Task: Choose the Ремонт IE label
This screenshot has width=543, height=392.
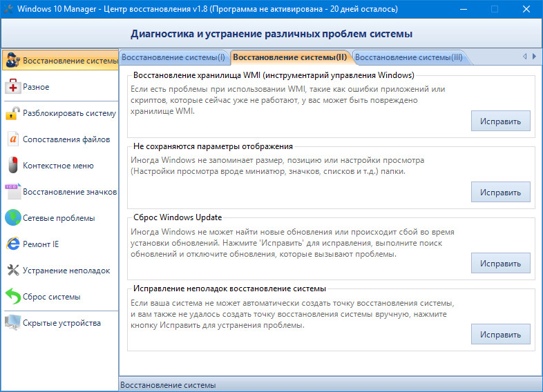Action: 41,244
